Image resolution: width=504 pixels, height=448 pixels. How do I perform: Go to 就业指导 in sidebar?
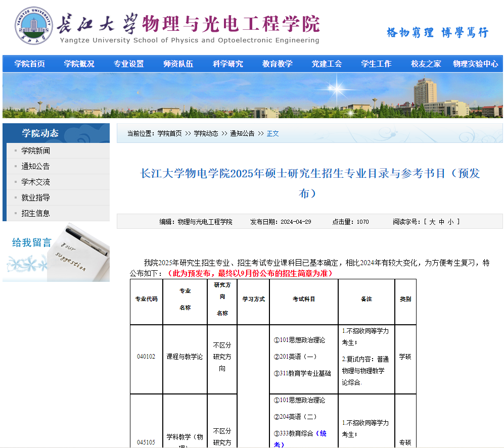pyautogui.click(x=35, y=197)
